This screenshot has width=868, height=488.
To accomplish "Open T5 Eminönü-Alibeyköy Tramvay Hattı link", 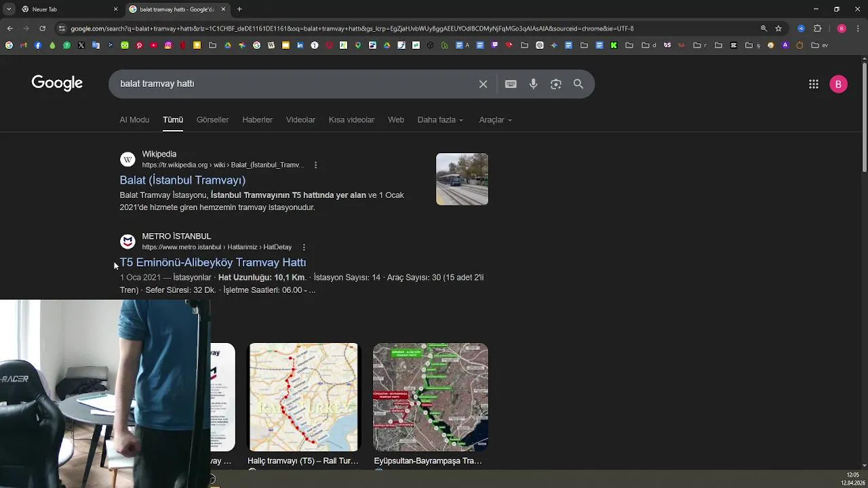I will [213, 262].
